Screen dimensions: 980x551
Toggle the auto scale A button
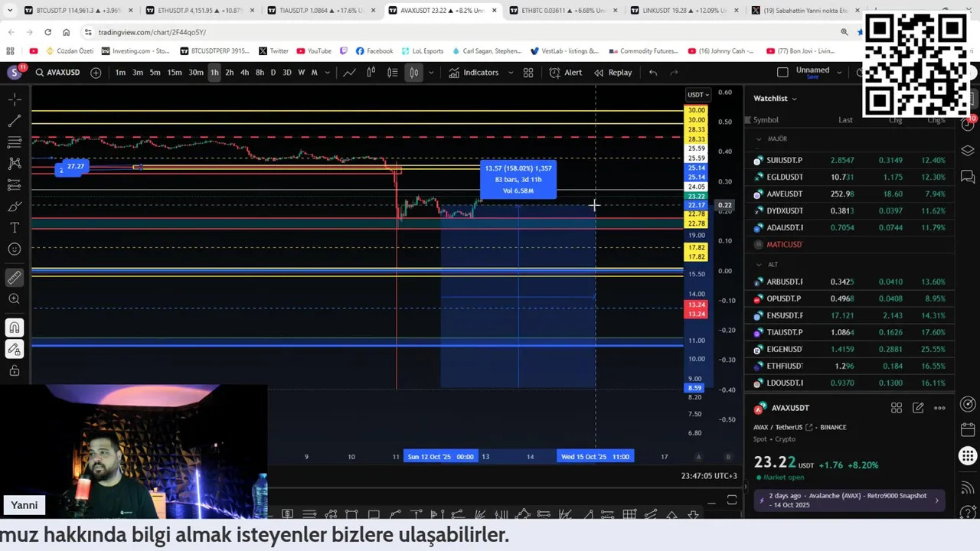pyautogui.click(x=698, y=457)
